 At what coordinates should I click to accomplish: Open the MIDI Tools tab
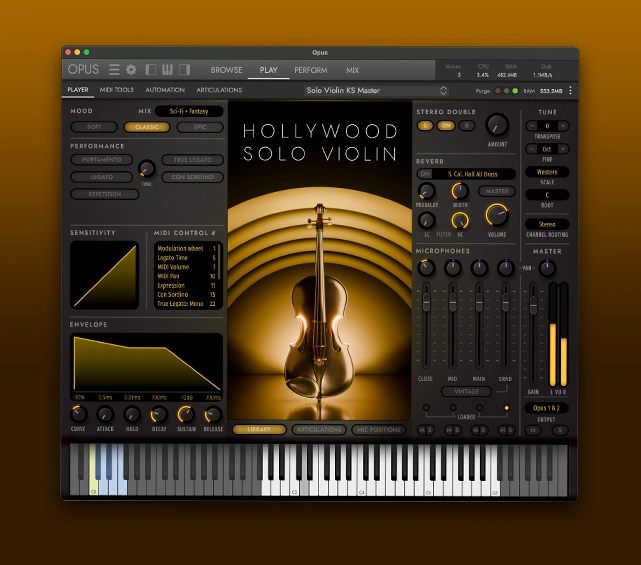pos(117,90)
